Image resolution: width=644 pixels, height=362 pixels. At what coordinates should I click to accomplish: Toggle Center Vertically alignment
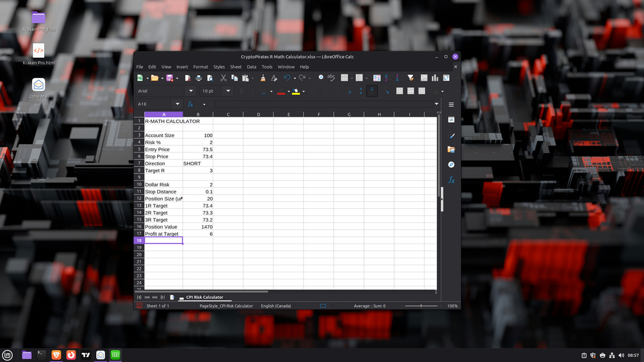tap(361, 91)
